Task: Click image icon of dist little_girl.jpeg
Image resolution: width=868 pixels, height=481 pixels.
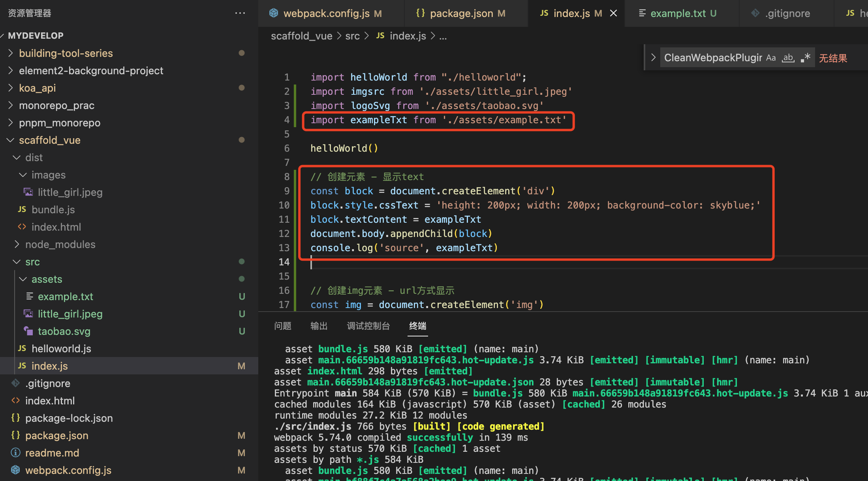Action: click(x=28, y=192)
